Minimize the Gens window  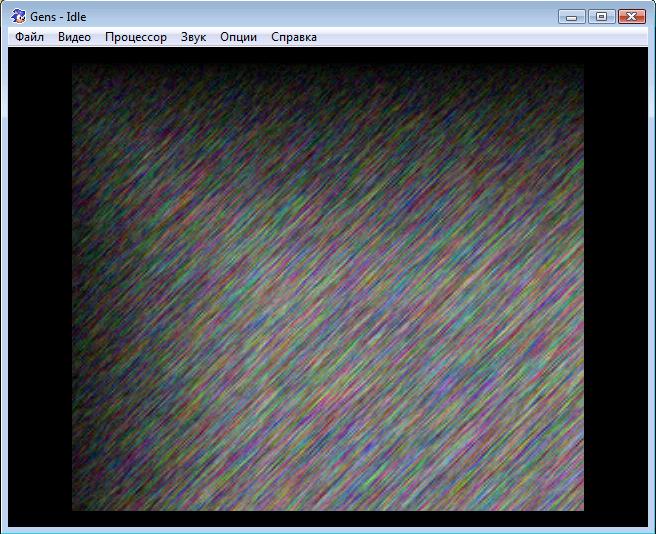[x=571, y=17]
